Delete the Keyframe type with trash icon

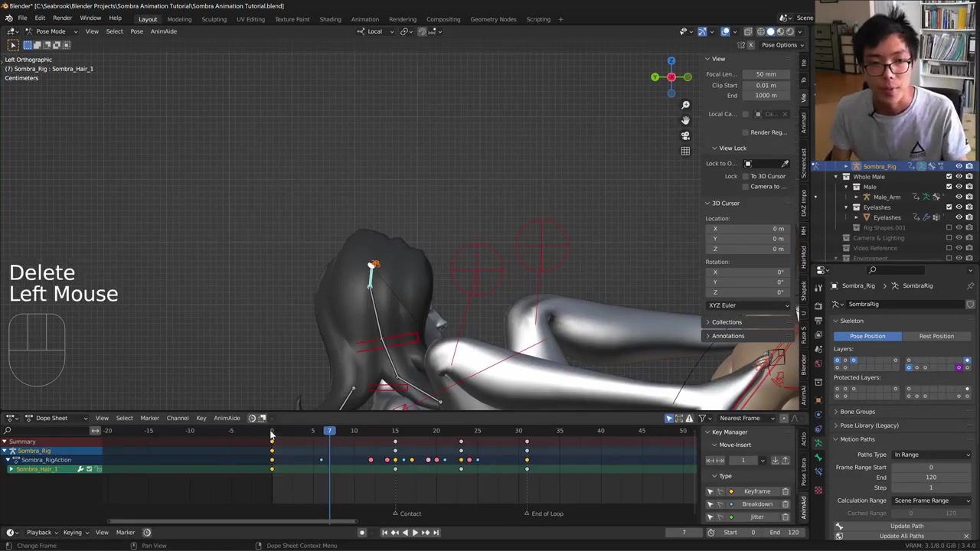point(785,491)
